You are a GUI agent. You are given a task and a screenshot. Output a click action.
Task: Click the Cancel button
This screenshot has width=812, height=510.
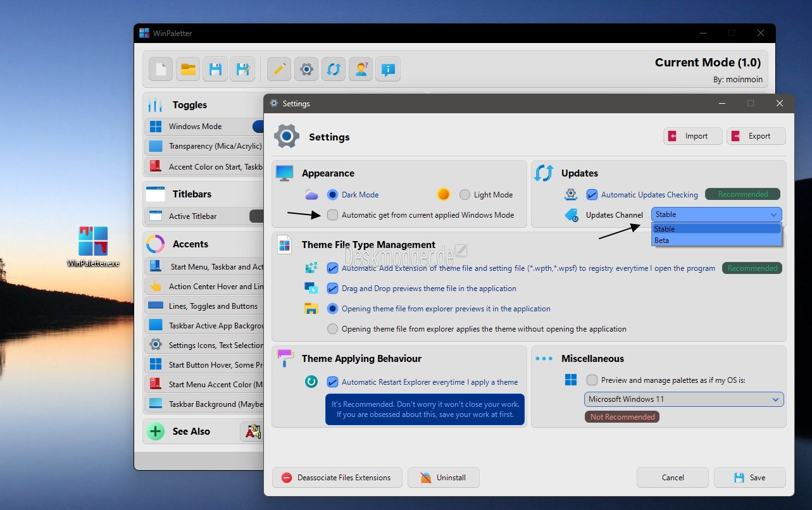[x=673, y=478]
